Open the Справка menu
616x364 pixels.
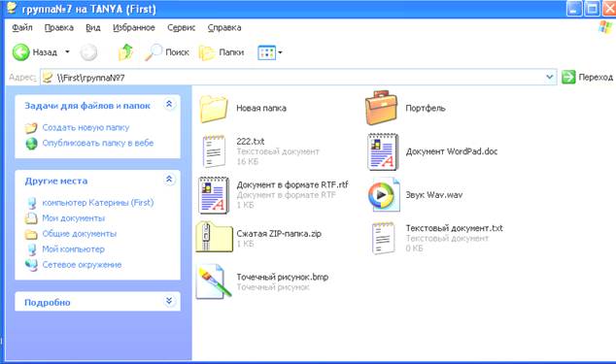pyautogui.click(x=224, y=27)
